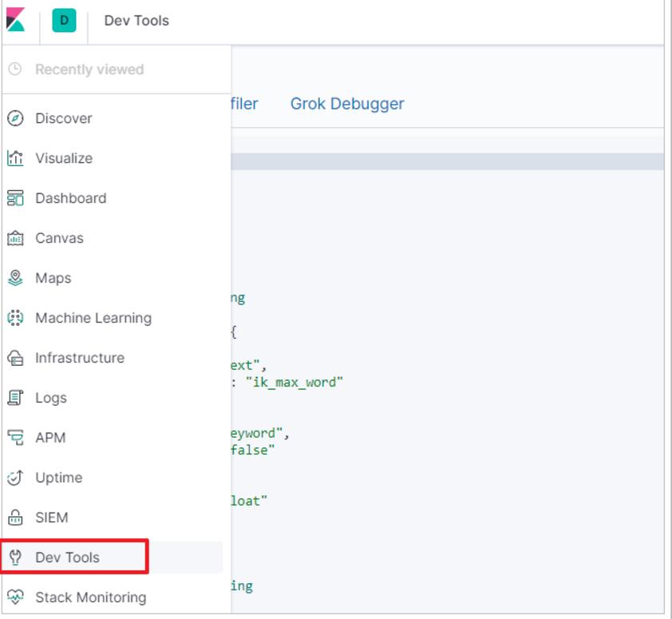Screen dimensions: 672x619
Task: Click the Machine Learning icon
Action: click(x=15, y=318)
